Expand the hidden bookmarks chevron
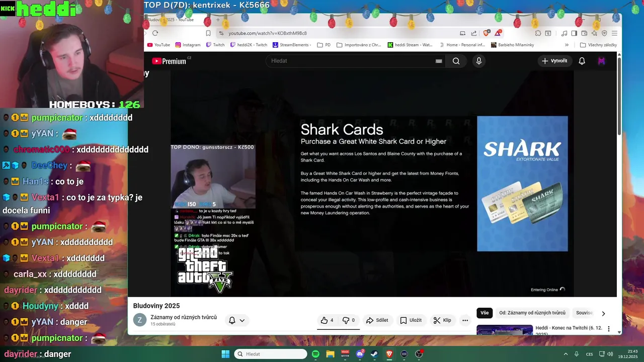644x362 pixels. 567,45
